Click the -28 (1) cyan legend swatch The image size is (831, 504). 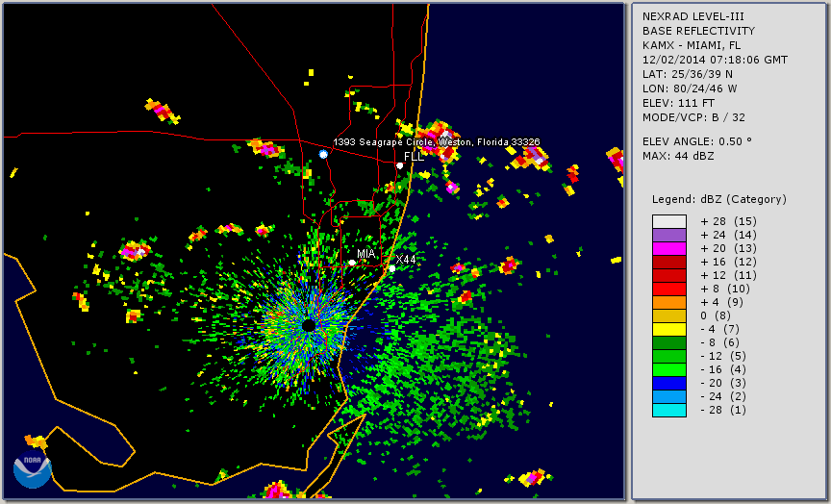click(668, 410)
